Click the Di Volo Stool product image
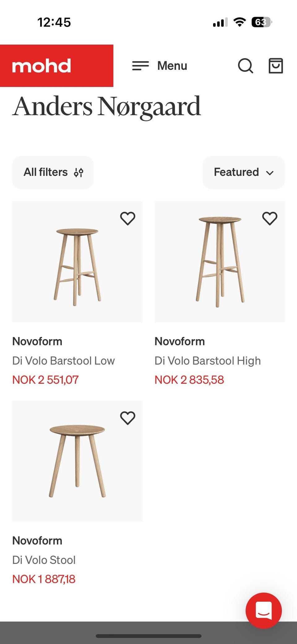This screenshot has width=297, height=644. 77,461
